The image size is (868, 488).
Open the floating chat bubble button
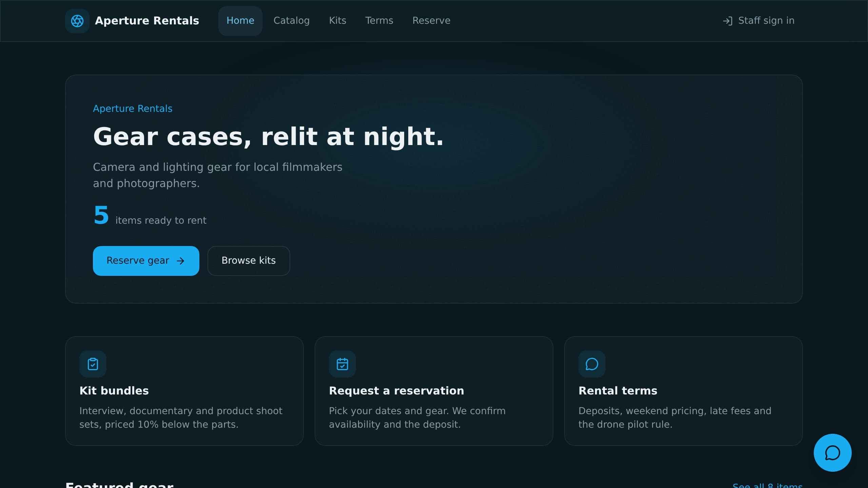coord(832,453)
